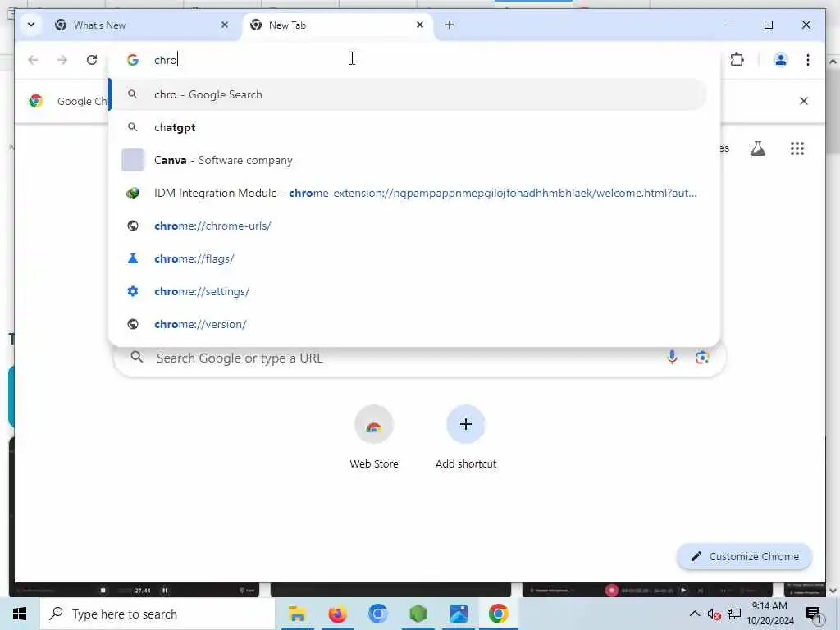Click the search icon in first suggestion
This screenshot has height=630, width=840.
pos(133,94)
